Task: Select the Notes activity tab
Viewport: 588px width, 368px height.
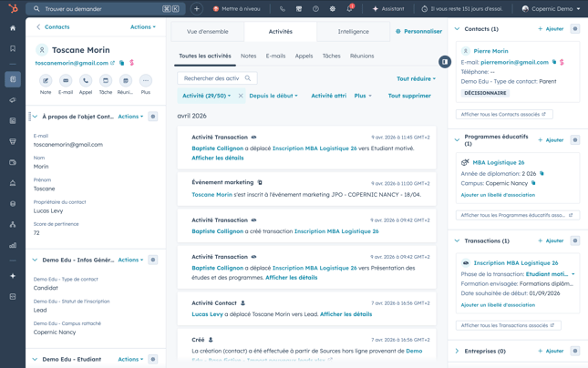Action: (x=248, y=56)
